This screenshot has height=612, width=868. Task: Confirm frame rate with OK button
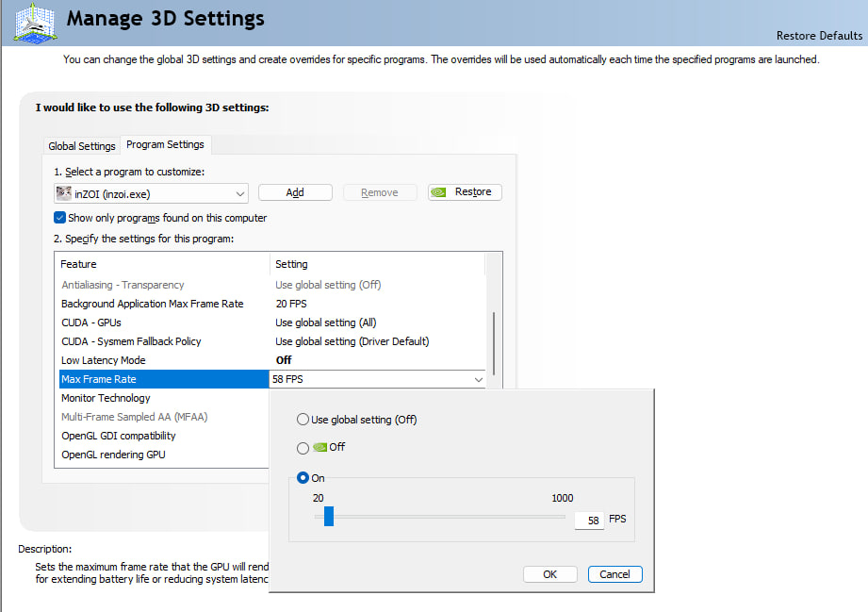tap(550, 573)
